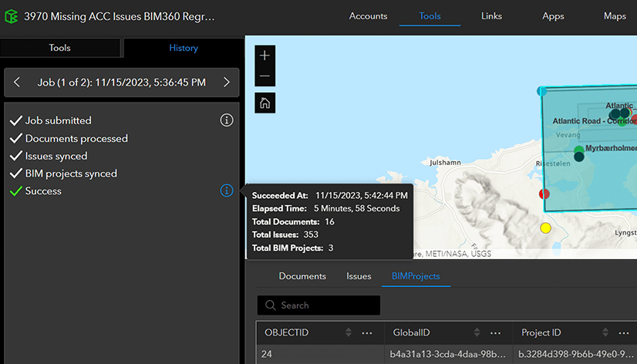Click the project title 3970 Missing ACC Issues
Screen dimensions: 637x364
119,17
